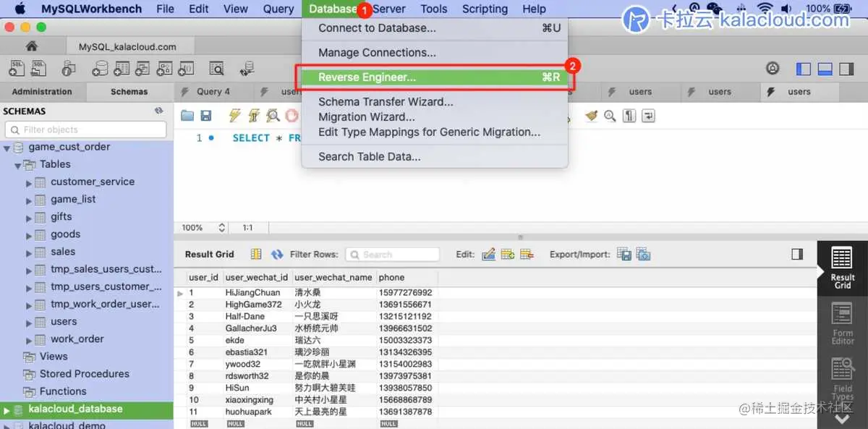Click the search table data toolbar icon
The image size is (868, 429).
tap(217, 69)
